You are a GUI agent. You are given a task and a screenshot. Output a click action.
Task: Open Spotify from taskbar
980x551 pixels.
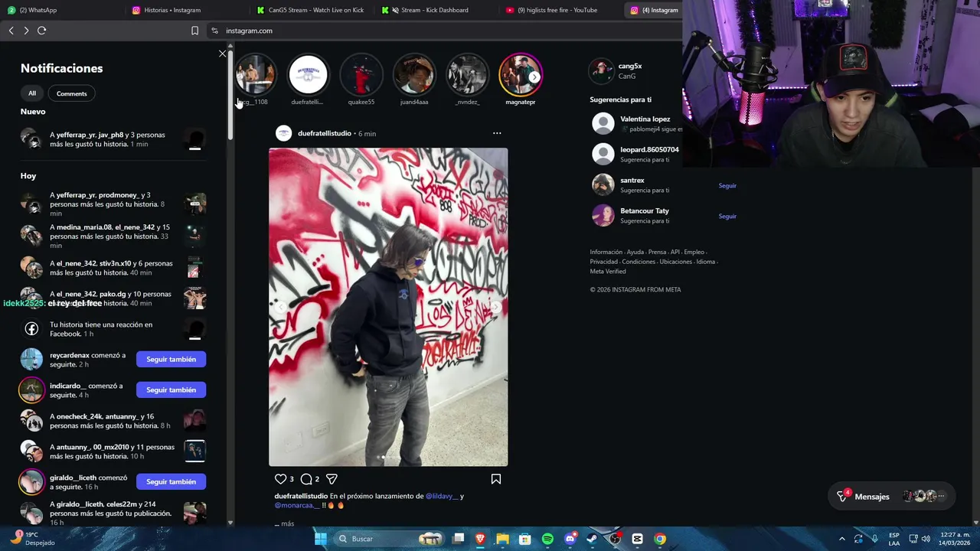point(547,539)
